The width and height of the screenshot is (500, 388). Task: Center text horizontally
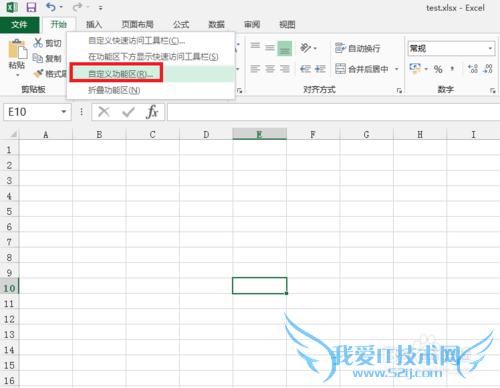tap(270, 69)
